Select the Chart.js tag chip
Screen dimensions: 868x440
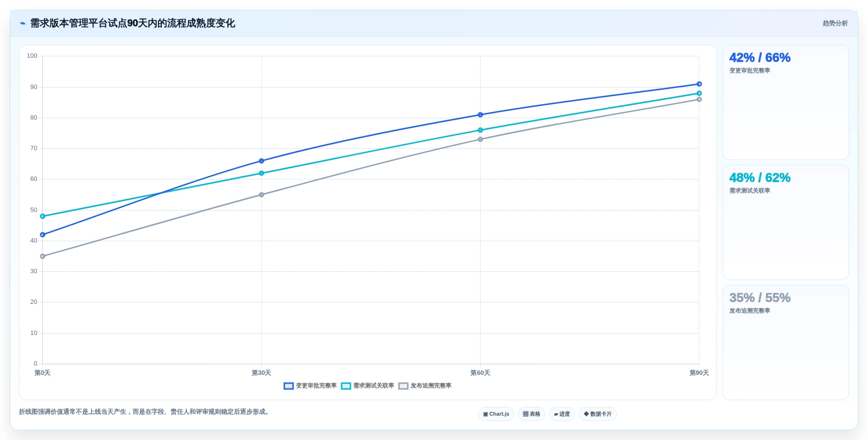click(496, 414)
